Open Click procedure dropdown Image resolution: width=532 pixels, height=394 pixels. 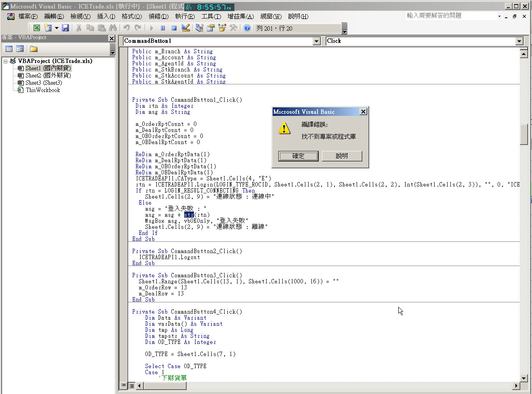coord(519,41)
